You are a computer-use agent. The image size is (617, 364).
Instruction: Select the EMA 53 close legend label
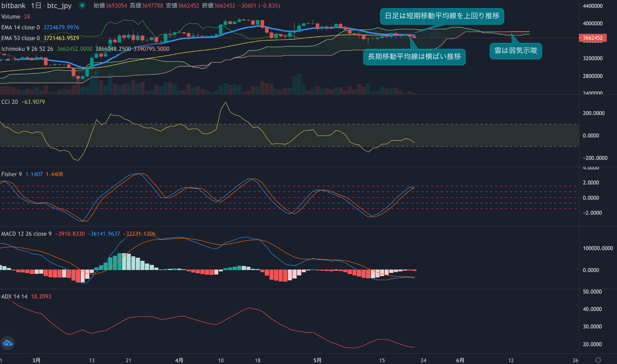20,38
